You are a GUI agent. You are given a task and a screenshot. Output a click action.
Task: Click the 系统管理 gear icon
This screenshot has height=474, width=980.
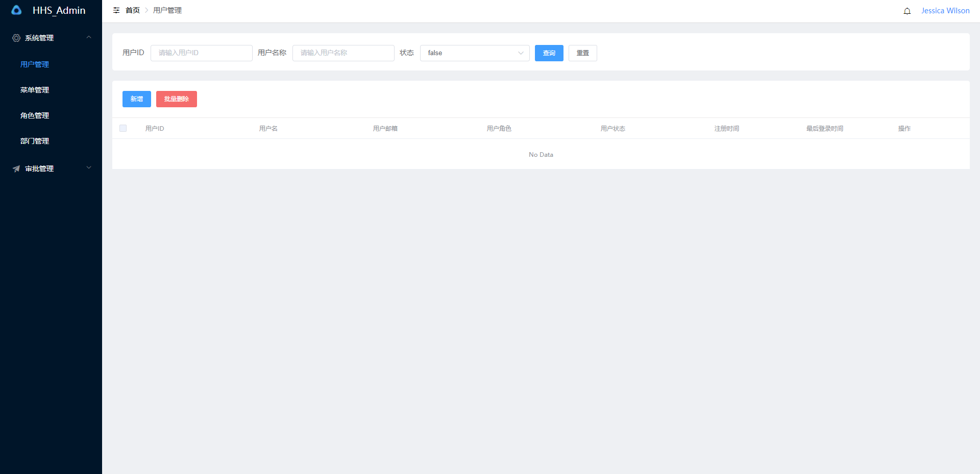point(16,38)
